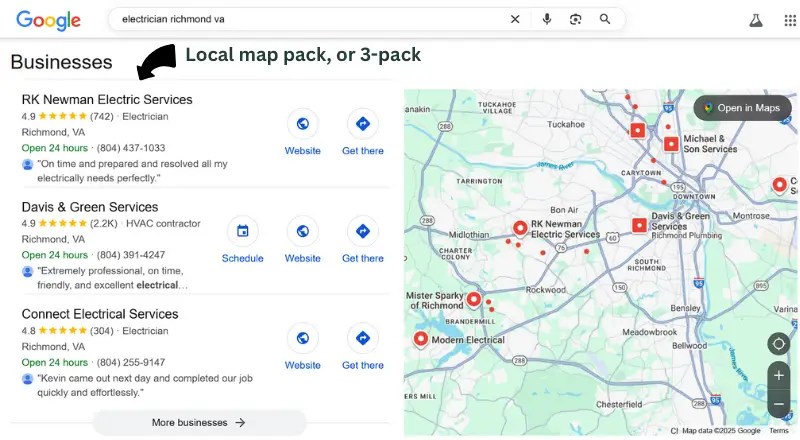
Task: Open Google Lens image search
Action: coord(576,19)
